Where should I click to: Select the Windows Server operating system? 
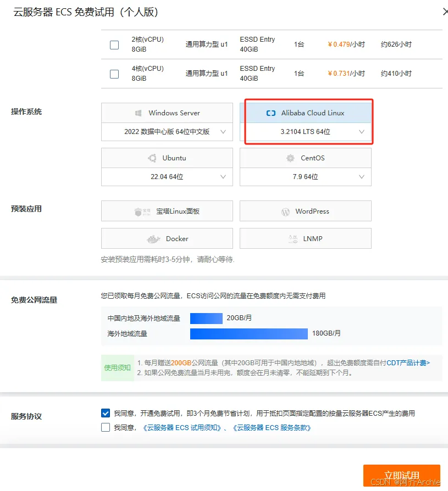(167, 113)
